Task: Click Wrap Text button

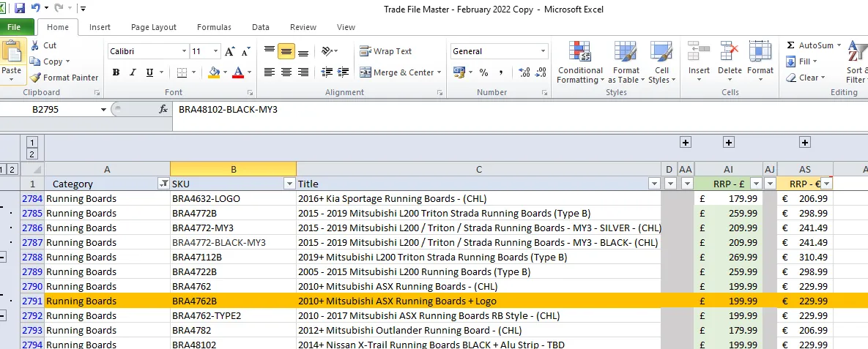Action: coord(386,51)
